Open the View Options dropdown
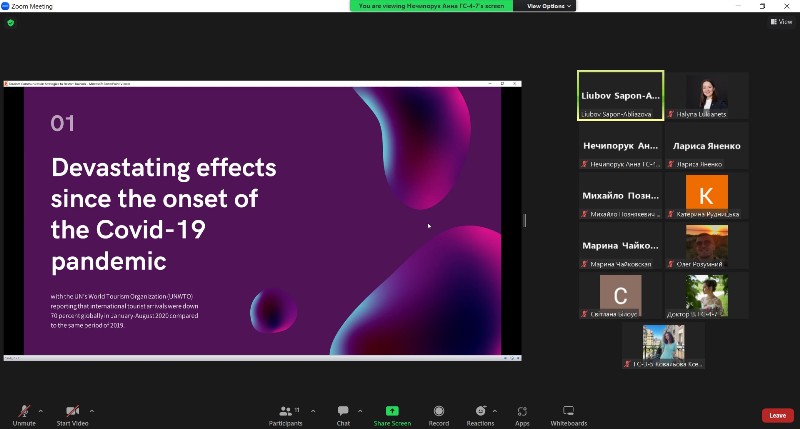The height and width of the screenshot is (429, 800). [549, 6]
